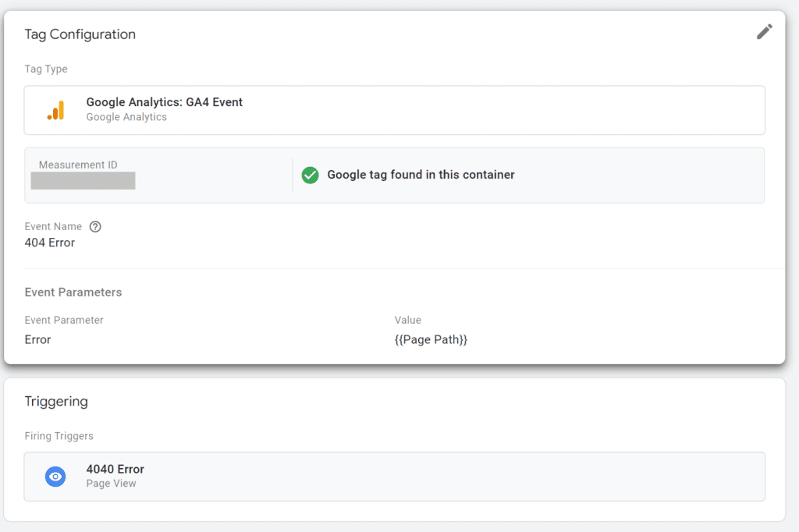Click the pencil edit icon for Tag Configuration
The width and height of the screenshot is (799, 532).
click(x=765, y=32)
